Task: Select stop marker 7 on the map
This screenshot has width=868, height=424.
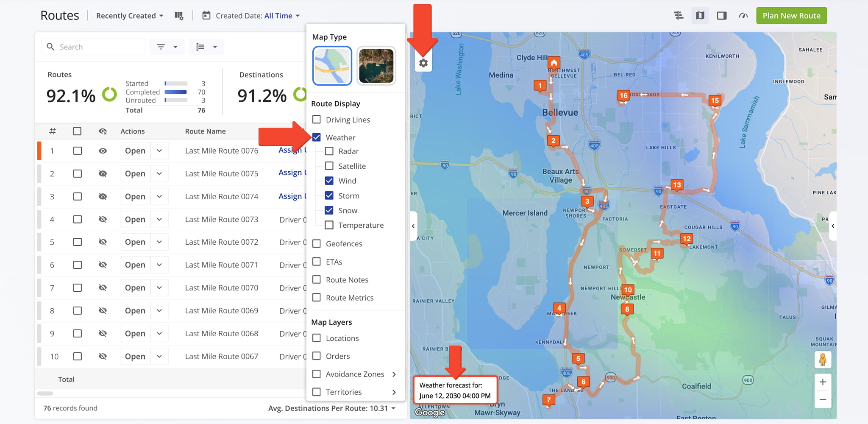Action: (x=549, y=400)
